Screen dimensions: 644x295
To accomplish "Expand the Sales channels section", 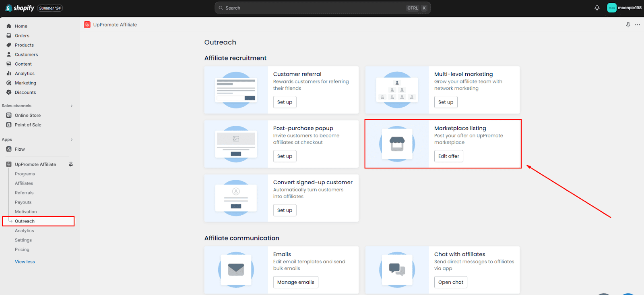I will [x=72, y=106].
